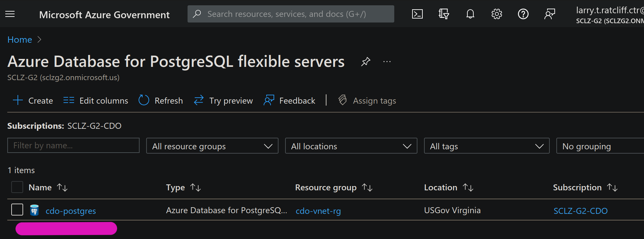
Task: Open the Help question mark icon
Action: click(x=523, y=14)
